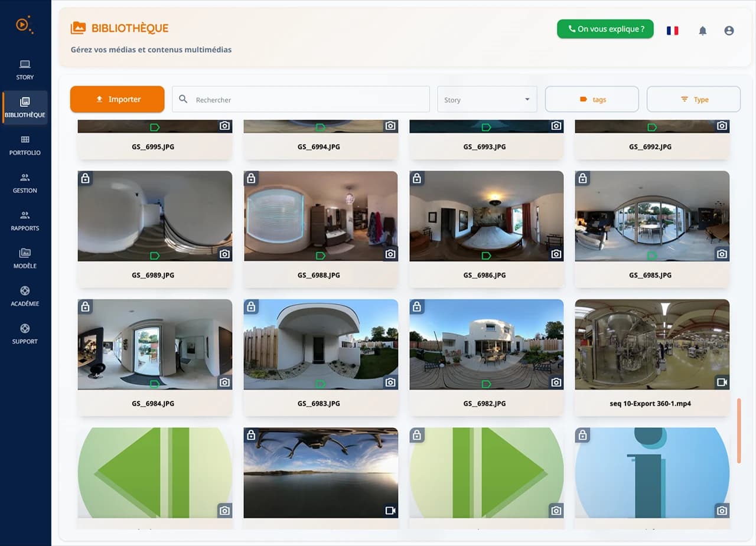Open the Rapports menu entry

coord(24,221)
